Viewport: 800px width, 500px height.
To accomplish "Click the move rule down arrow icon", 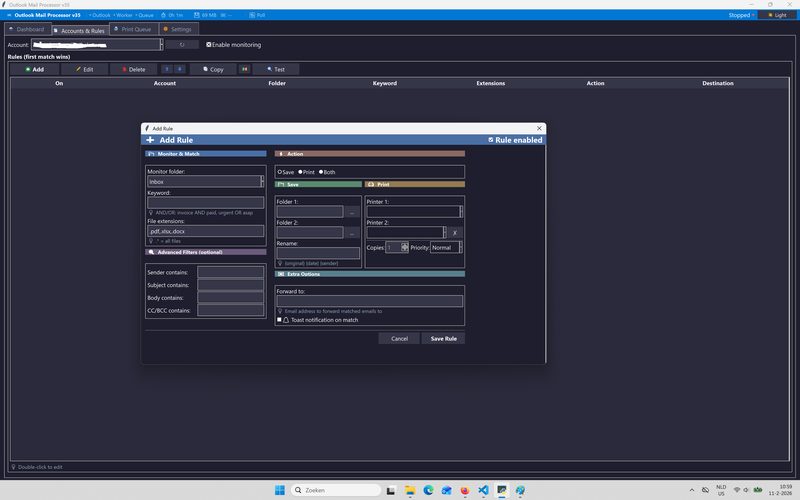I will (179, 69).
